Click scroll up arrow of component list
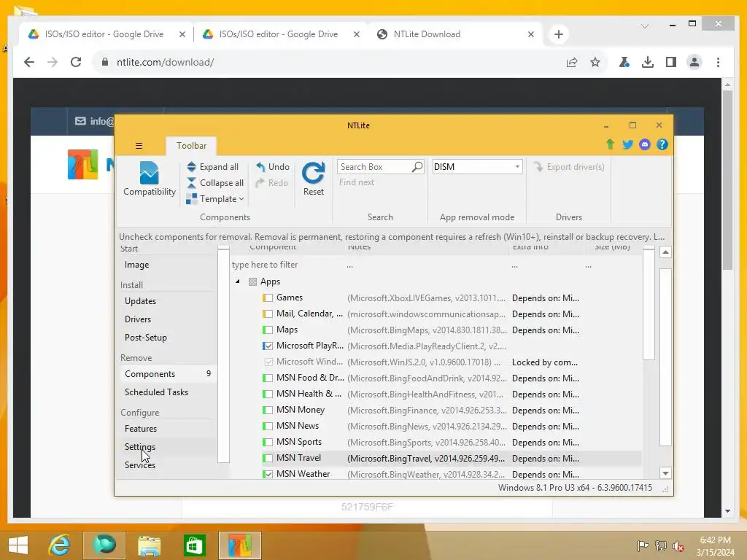This screenshot has height=560, width=747. [x=665, y=252]
